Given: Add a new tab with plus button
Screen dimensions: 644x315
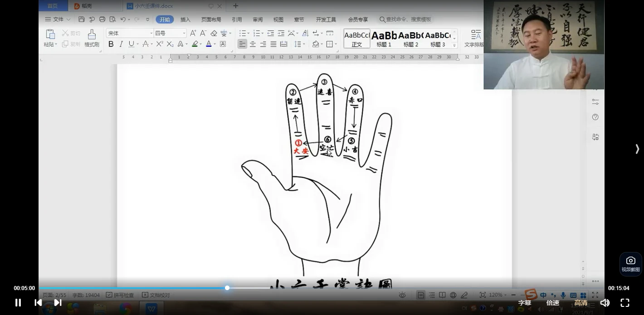Looking at the screenshot, I should tap(235, 6).
